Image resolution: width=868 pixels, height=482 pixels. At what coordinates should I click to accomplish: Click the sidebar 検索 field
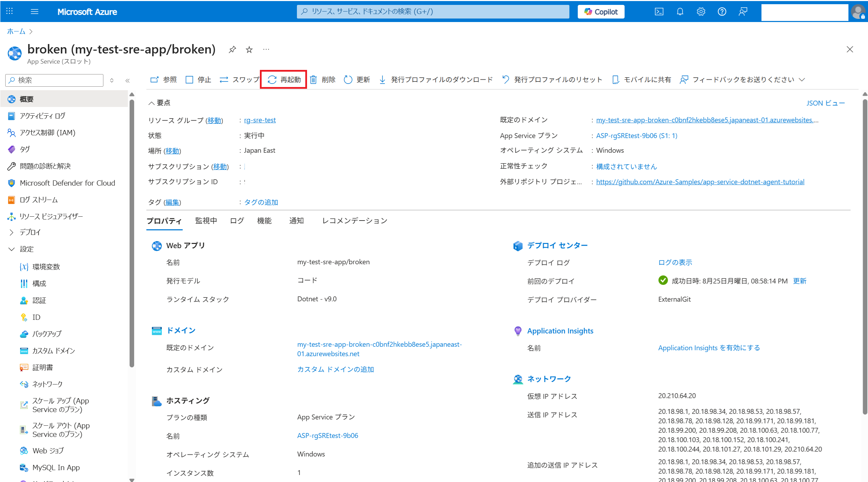pyautogui.click(x=54, y=80)
